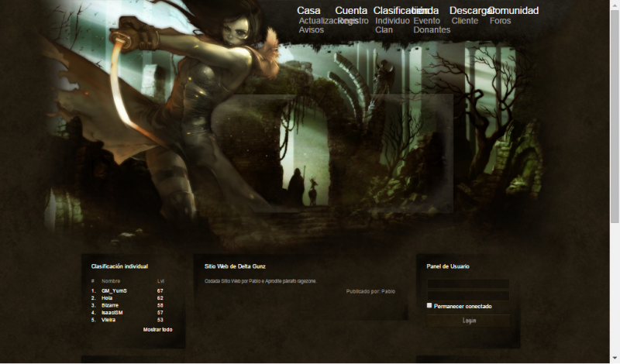
Task: Click Publicado por: Pablo text
Action: tap(370, 292)
